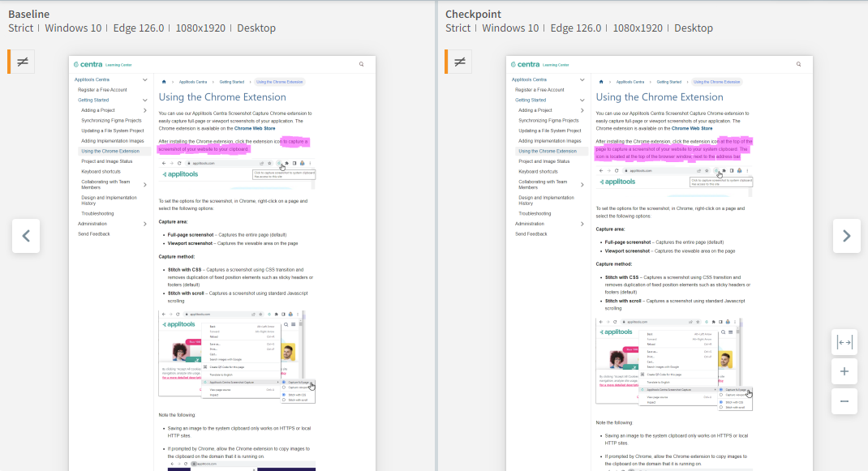Expand Adding a Project chevron in Checkpoint sidebar
Image resolution: width=868 pixels, height=471 pixels.
tap(582, 110)
